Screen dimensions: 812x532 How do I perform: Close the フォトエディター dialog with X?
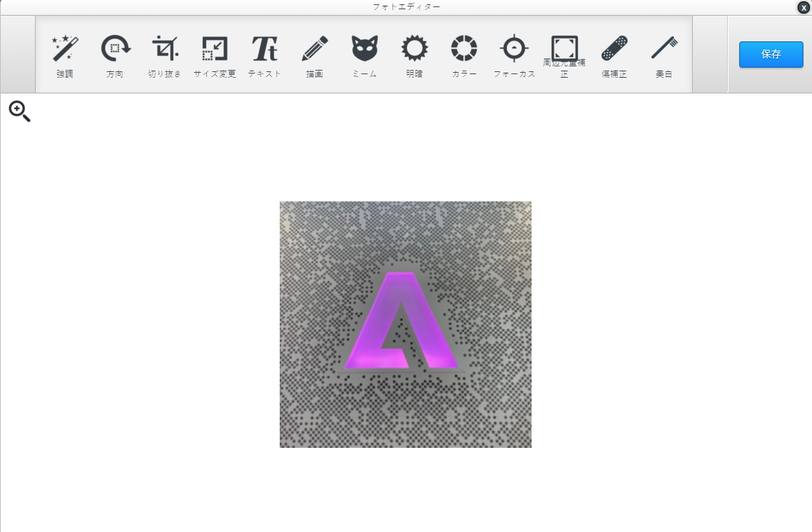pos(803,7)
